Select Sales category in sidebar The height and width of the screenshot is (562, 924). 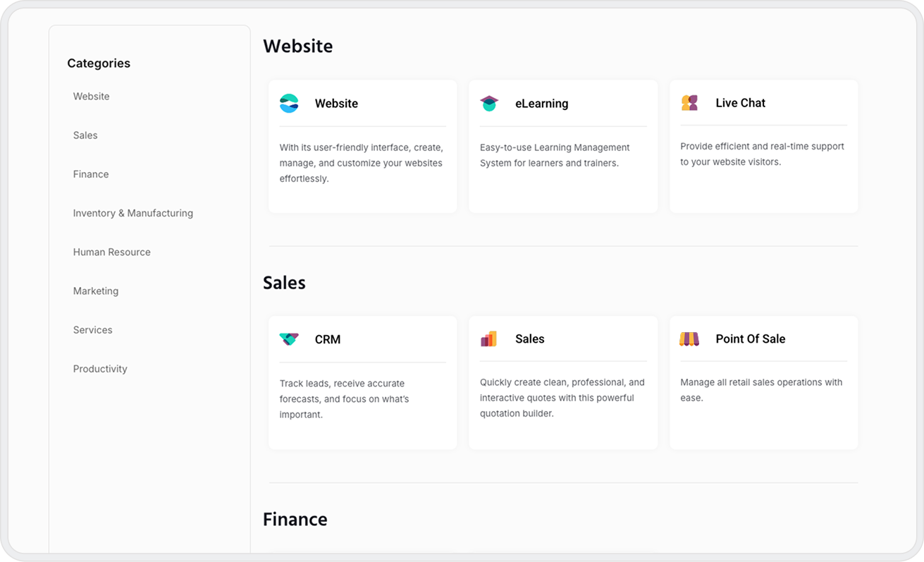[x=85, y=135]
